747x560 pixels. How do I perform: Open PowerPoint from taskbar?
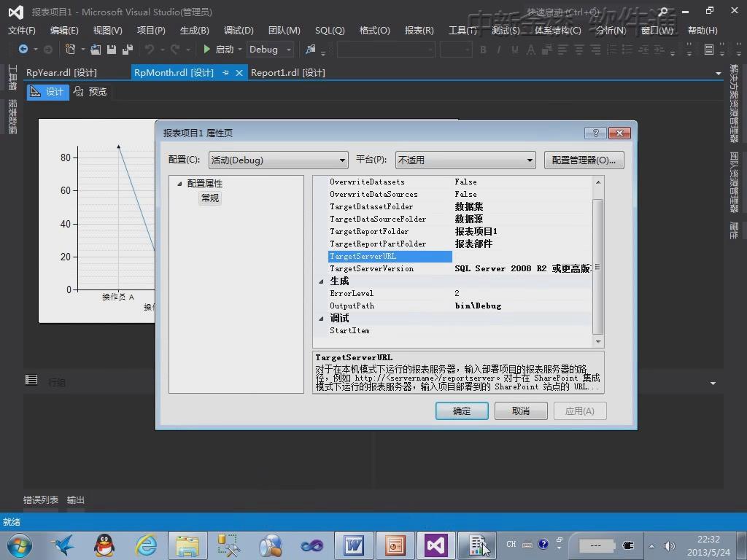(395, 545)
